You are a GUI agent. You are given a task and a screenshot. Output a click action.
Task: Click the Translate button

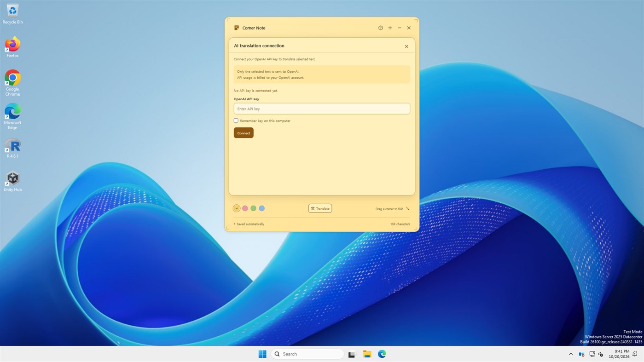[320, 208]
